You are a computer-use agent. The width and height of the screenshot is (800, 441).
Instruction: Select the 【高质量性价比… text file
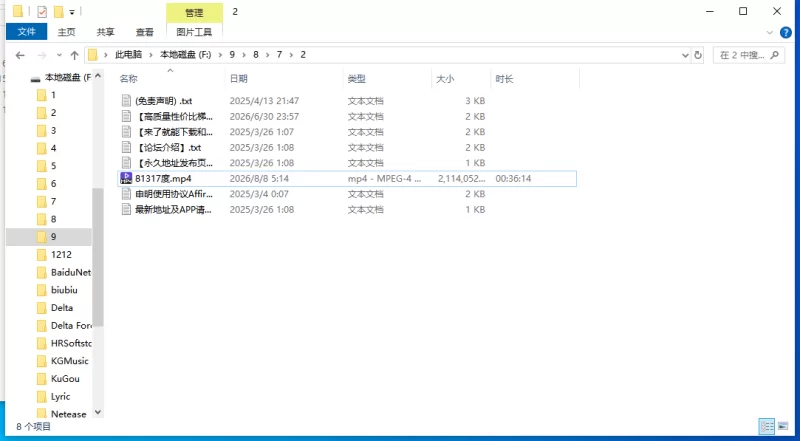click(173, 116)
